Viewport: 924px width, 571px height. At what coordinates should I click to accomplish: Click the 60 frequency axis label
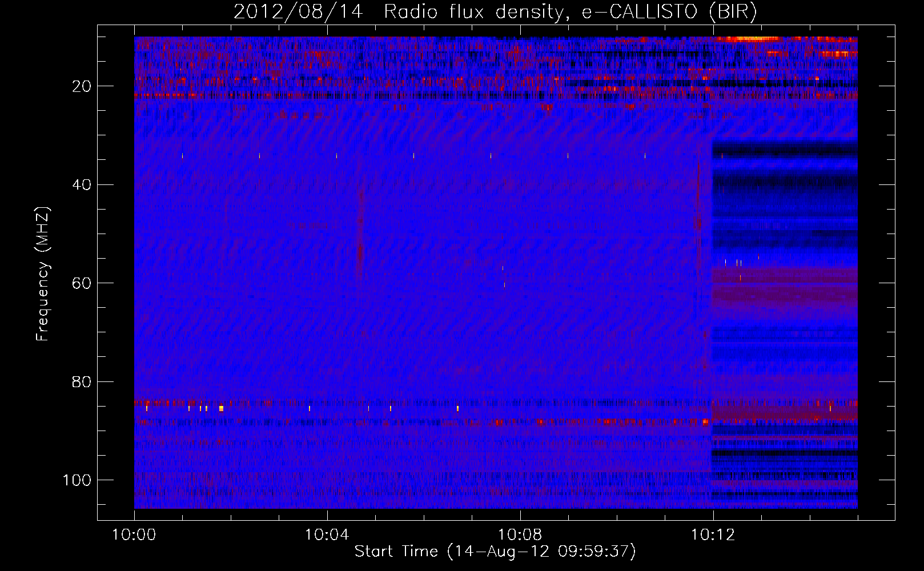pos(82,283)
